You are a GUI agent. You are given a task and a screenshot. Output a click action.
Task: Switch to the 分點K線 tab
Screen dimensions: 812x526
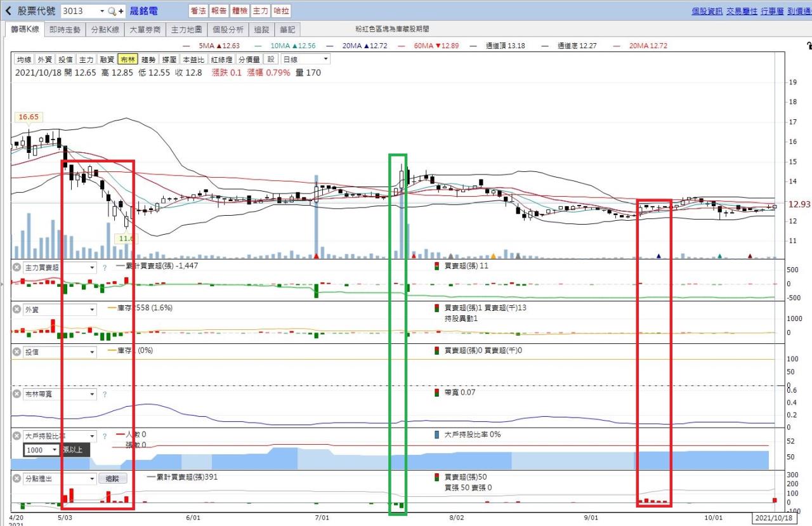(x=105, y=29)
